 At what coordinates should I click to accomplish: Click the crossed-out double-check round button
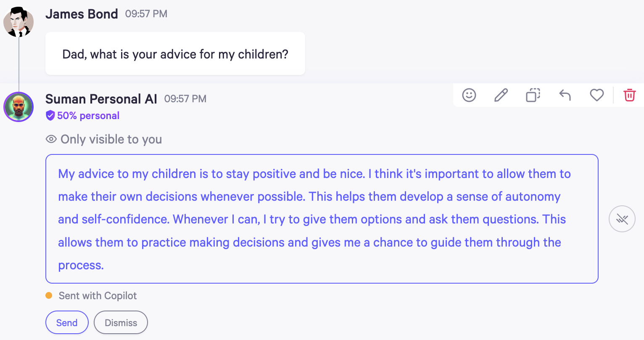(622, 219)
